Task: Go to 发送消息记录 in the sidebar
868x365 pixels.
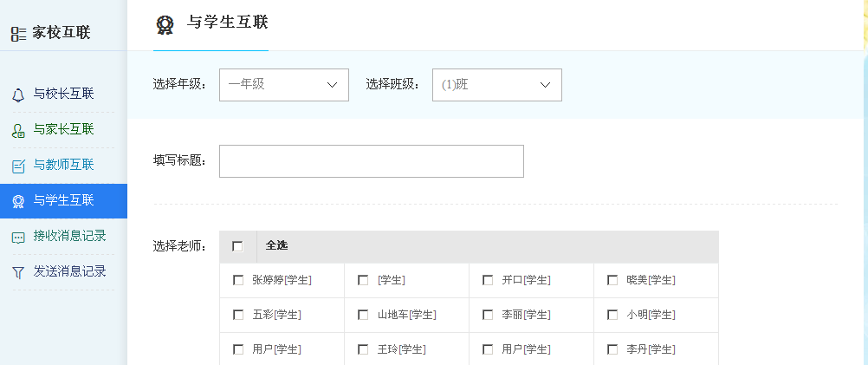Action: tap(69, 271)
